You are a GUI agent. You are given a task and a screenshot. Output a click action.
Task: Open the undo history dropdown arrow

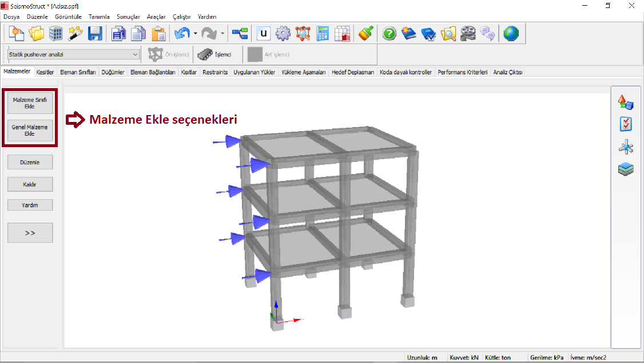click(195, 34)
